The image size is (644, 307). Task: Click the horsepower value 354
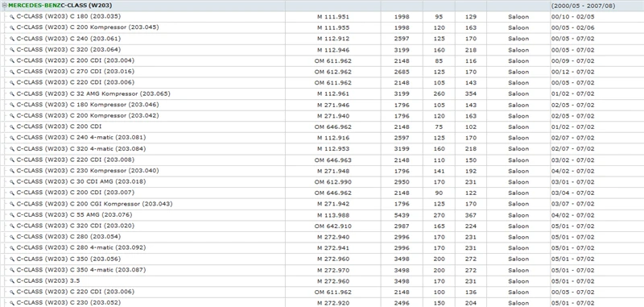471,94
